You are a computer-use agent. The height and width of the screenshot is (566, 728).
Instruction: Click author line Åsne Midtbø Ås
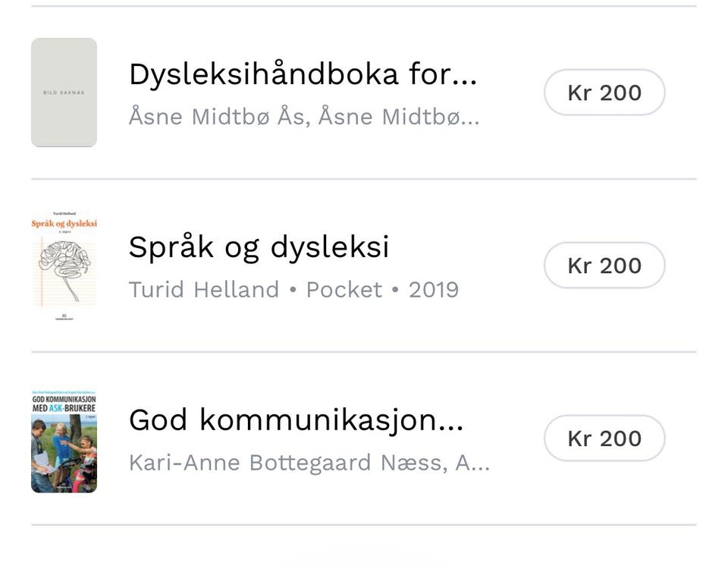[219, 118]
